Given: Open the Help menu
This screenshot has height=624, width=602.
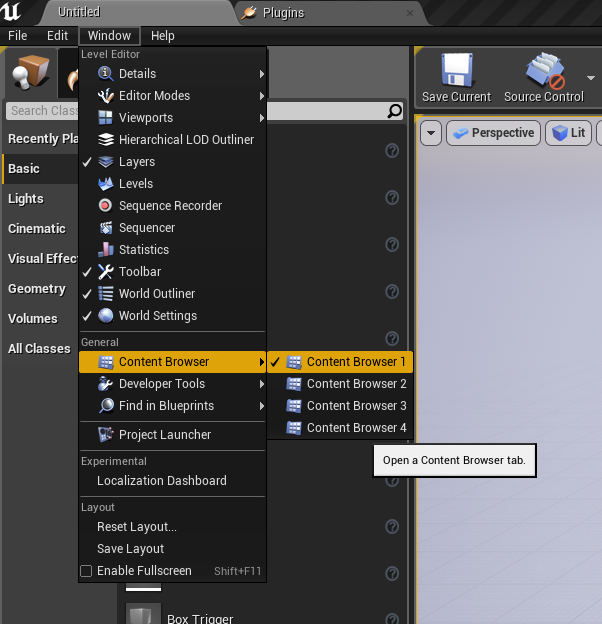Looking at the screenshot, I should (x=162, y=36).
